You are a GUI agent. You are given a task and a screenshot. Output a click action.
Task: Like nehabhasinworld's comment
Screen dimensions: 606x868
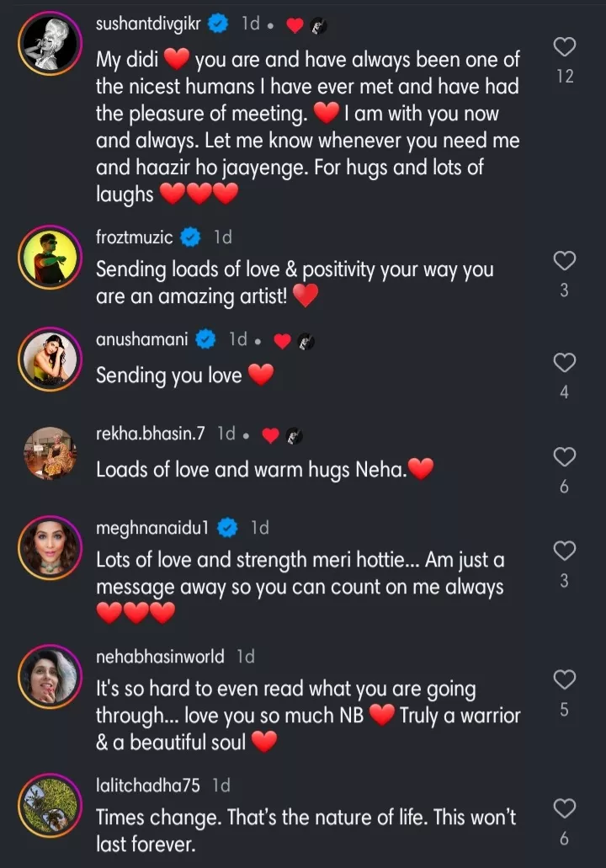(565, 679)
